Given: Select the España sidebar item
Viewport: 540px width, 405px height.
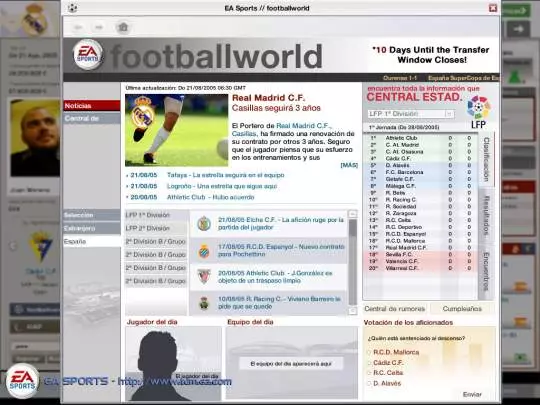Looking at the screenshot, I should click(92, 241).
